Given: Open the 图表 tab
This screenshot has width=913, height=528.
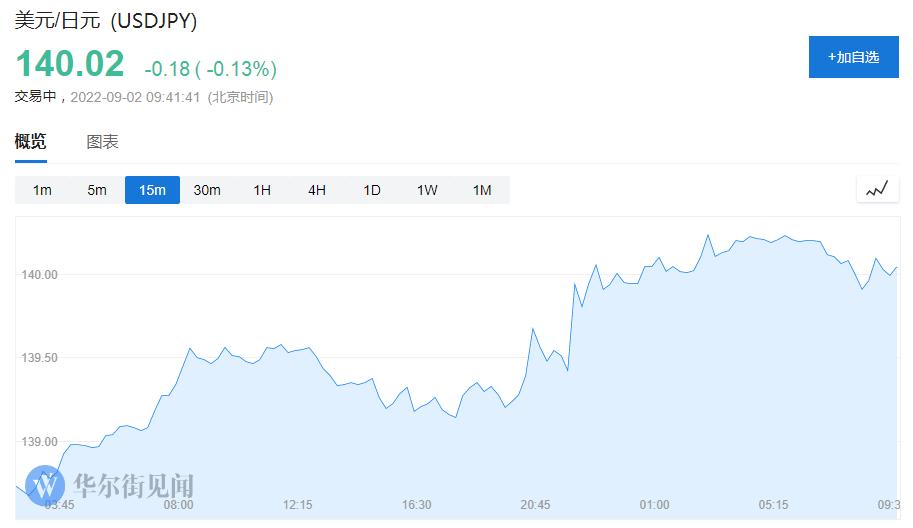Looking at the screenshot, I should click(x=103, y=141).
